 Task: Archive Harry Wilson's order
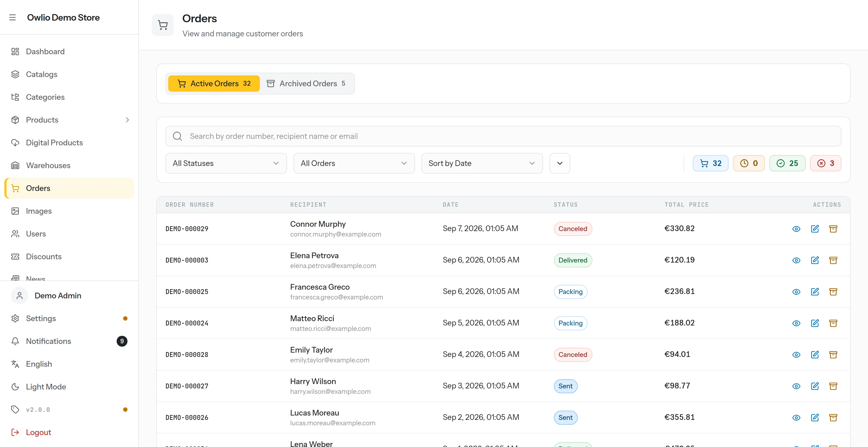pos(833,386)
